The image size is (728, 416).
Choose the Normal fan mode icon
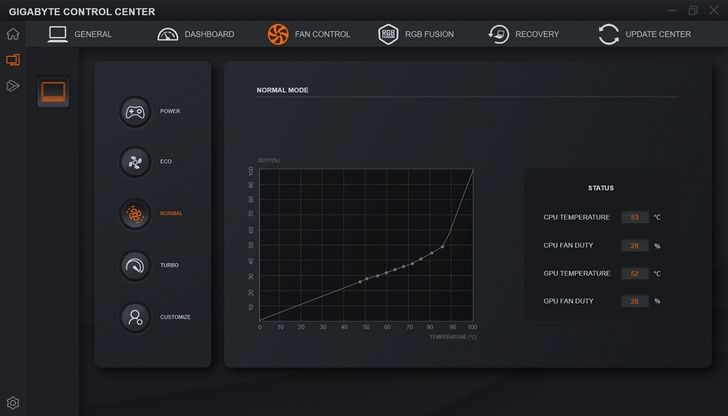pyautogui.click(x=135, y=213)
